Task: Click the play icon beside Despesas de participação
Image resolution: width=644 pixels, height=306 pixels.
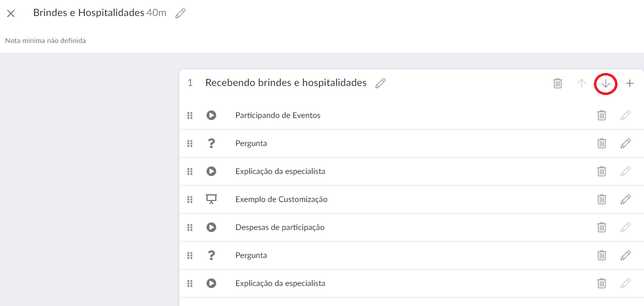Action: pos(211,227)
